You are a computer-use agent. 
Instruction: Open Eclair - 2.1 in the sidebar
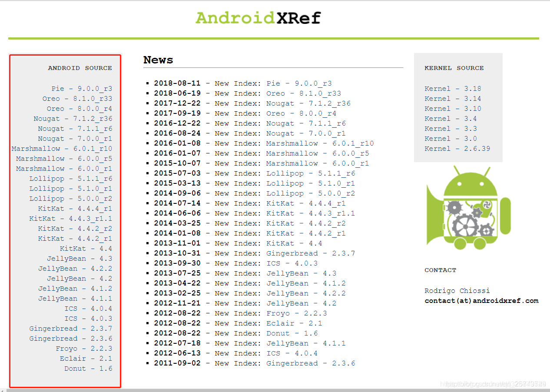(86, 359)
